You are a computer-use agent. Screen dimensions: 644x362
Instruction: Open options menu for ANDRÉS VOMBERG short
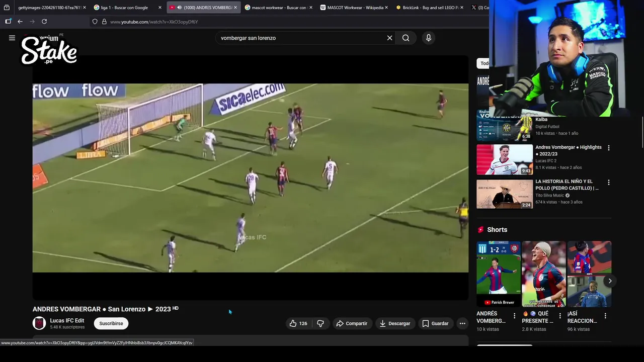(514, 316)
